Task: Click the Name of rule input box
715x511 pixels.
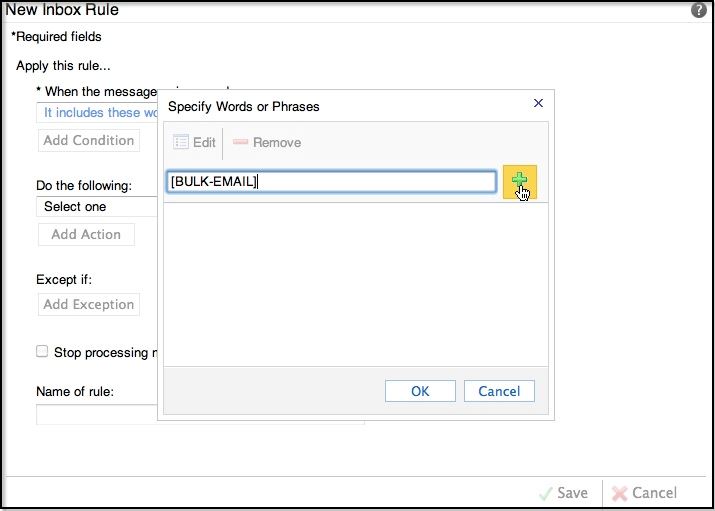Action: [x=96, y=414]
